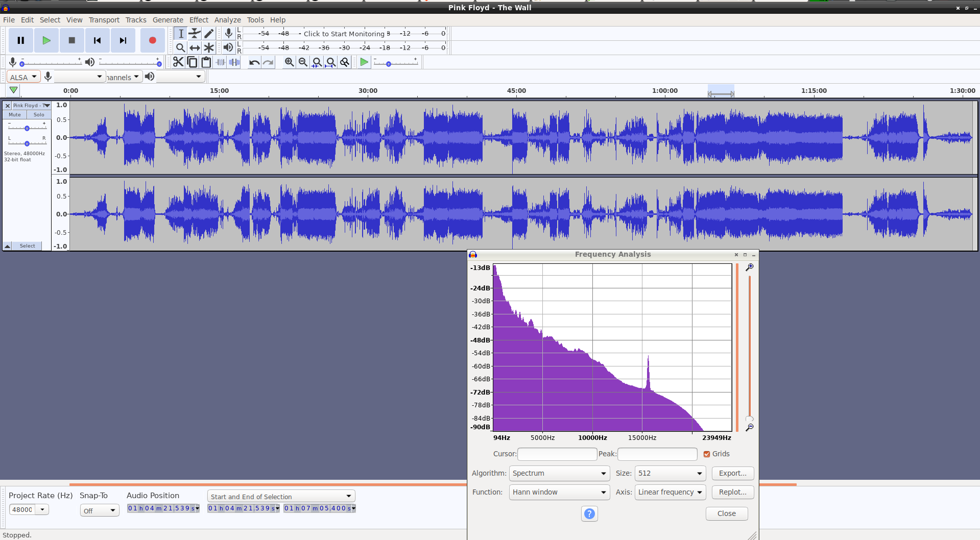Open the Generate menu
This screenshot has height=540, width=980.
(x=168, y=20)
